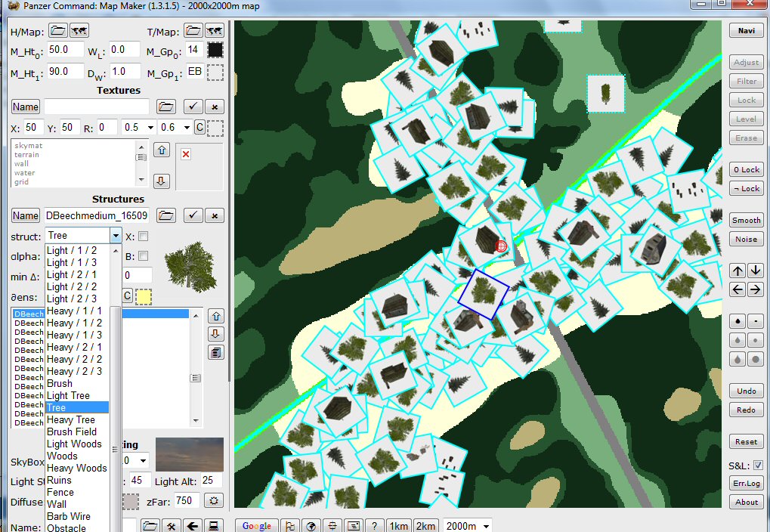This screenshot has height=532, width=770.
Task: Click the Navi button
Action: click(747, 30)
